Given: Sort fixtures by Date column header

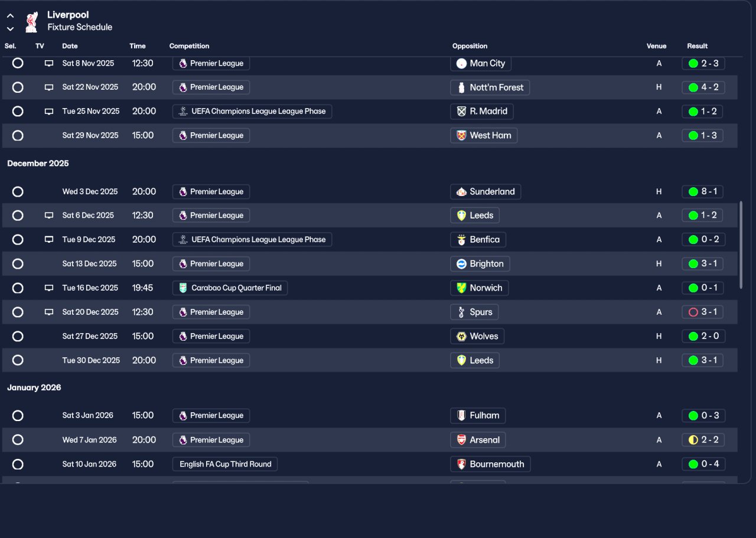Looking at the screenshot, I should [70, 46].
